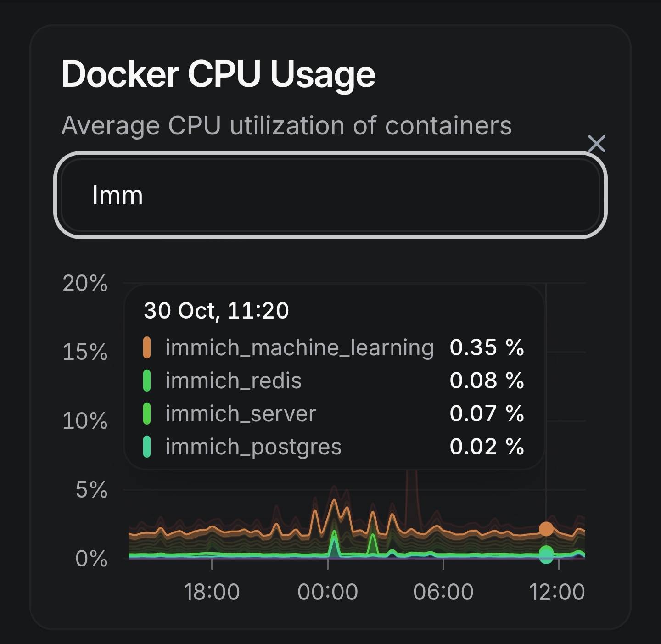661x644 pixels.
Task: Select the green swatch next to immich_server
Action: click(147, 414)
